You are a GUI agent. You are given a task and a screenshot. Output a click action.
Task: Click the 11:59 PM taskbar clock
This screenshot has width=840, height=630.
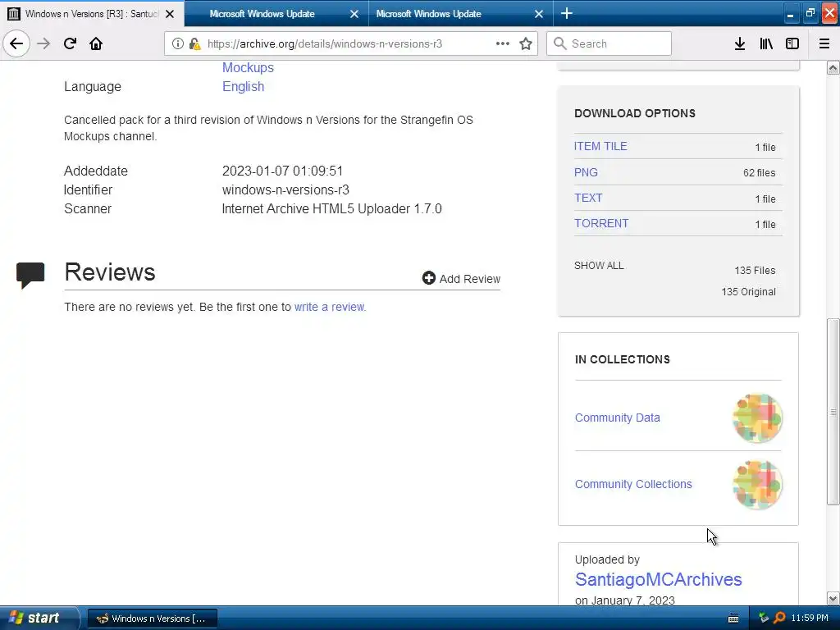coord(810,618)
